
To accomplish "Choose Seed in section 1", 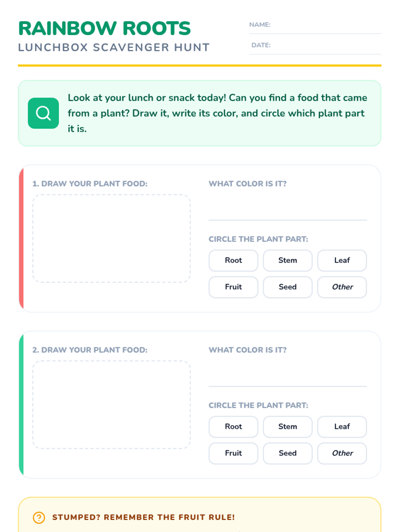I will coord(288,287).
